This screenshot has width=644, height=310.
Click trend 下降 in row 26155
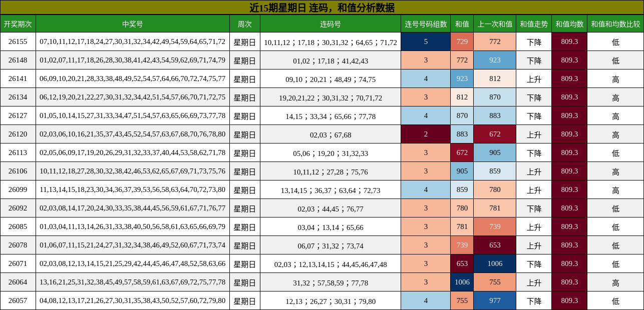pyautogui.click(x=534, y=42)
